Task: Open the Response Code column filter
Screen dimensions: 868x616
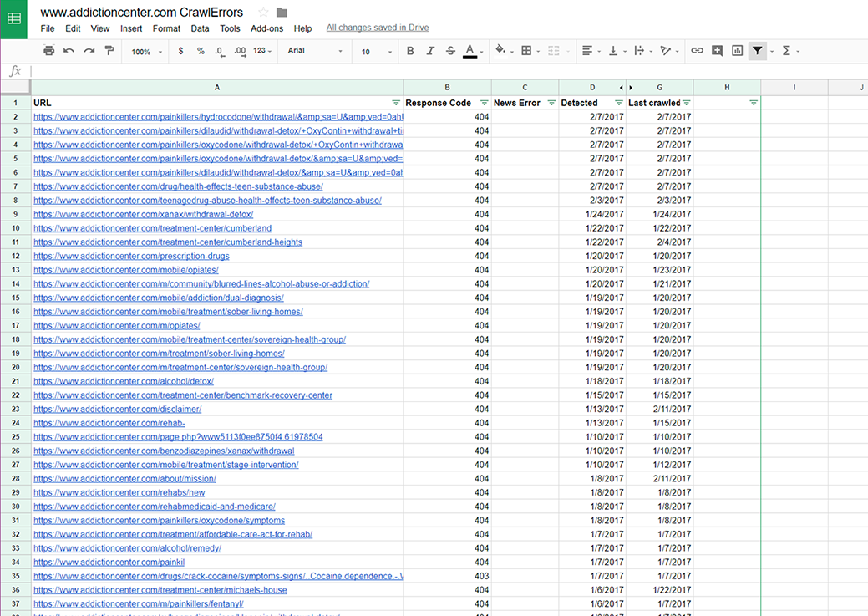Action: (484, 103)
